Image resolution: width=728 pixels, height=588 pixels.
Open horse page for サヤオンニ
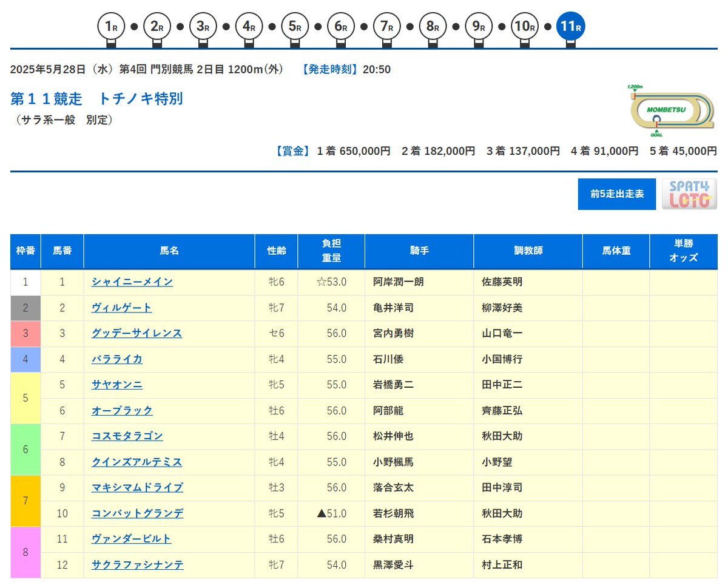point(117,385)
